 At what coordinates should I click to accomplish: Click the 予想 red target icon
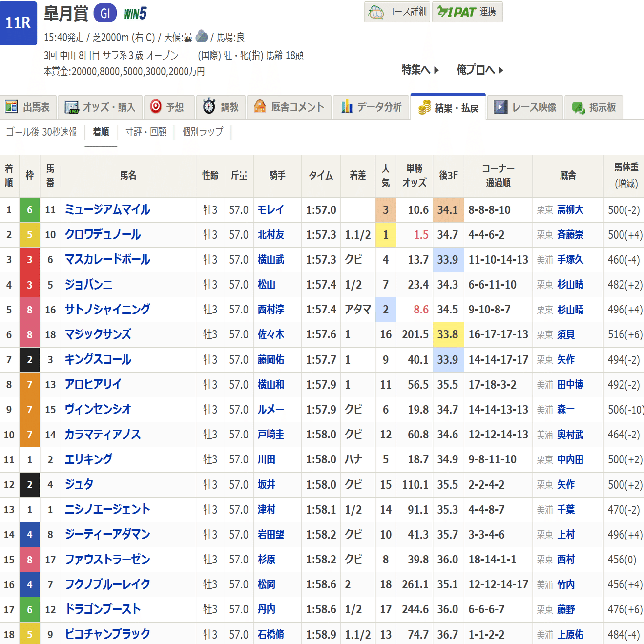pyautogui.click(x=156, y=106)
